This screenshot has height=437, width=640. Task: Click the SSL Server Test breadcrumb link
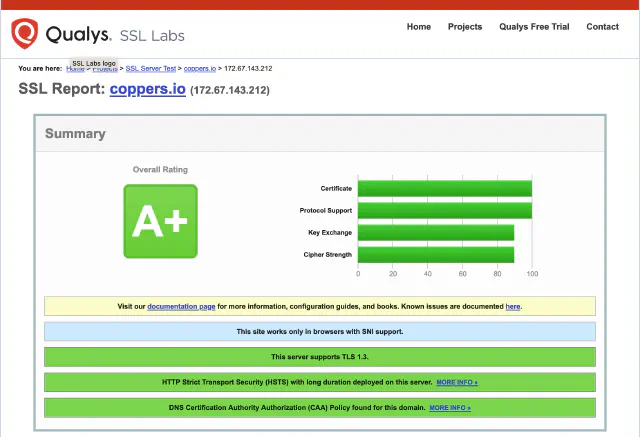coord(151,69)
